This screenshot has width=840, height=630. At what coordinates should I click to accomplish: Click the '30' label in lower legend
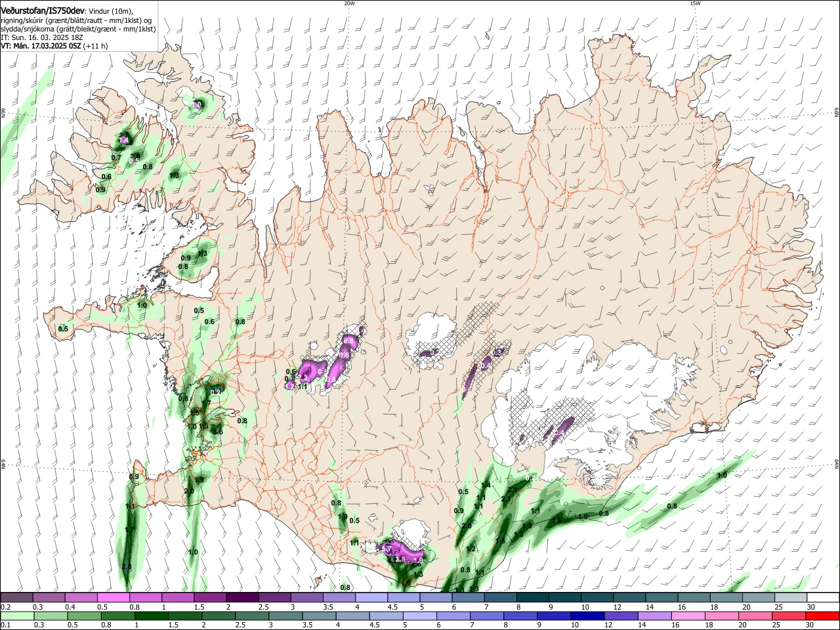pos(809,625)
